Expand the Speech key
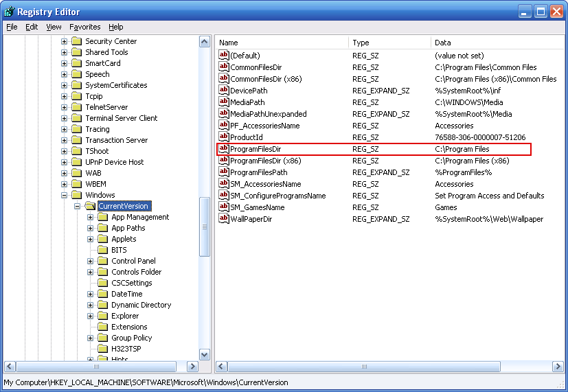 tap(64, 74)
